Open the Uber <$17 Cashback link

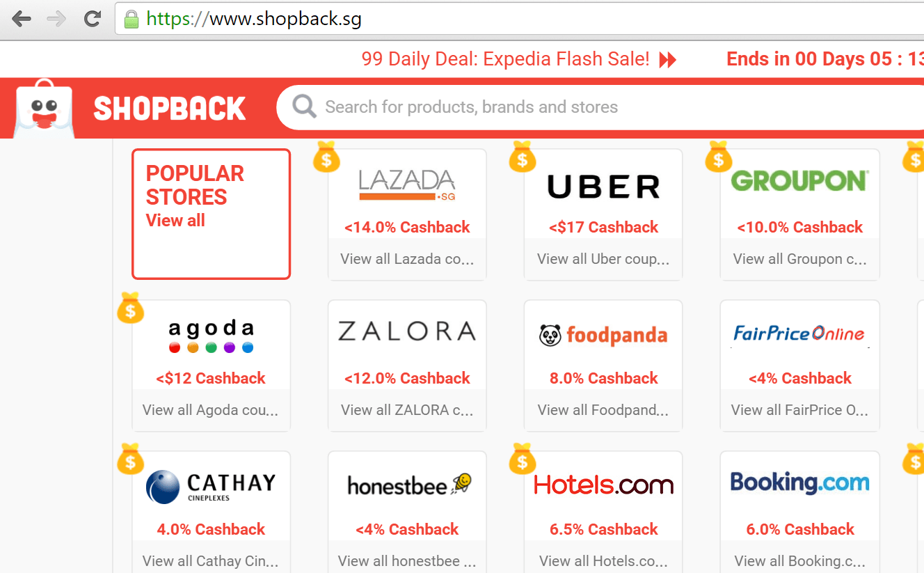603,226
